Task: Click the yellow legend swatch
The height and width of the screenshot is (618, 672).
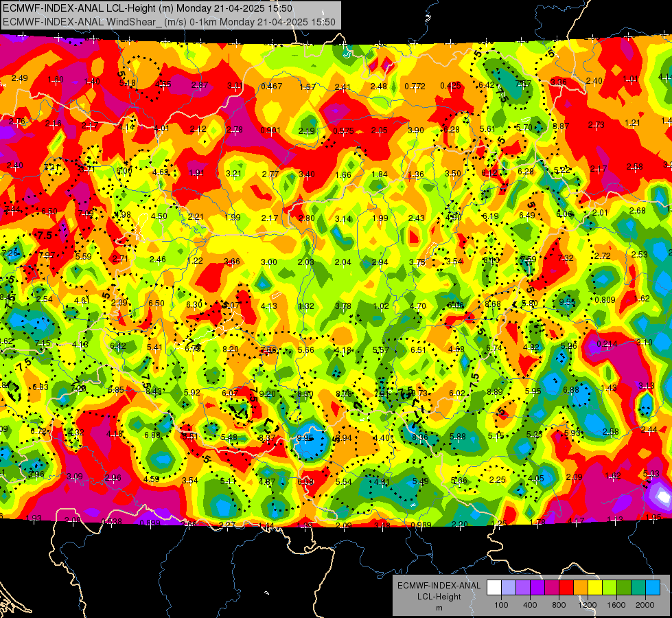Action: click(595, 588)
